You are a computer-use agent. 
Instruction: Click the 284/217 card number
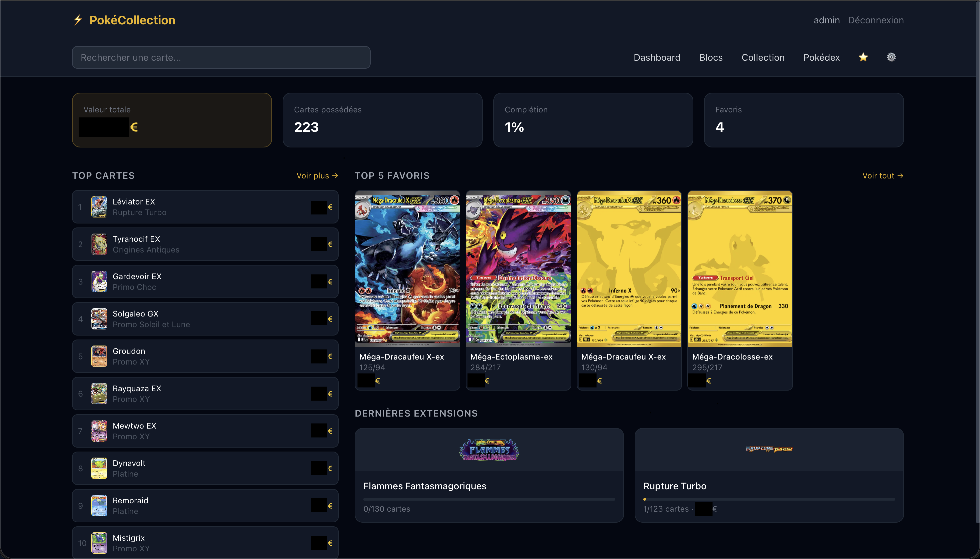tap(485, 368)
